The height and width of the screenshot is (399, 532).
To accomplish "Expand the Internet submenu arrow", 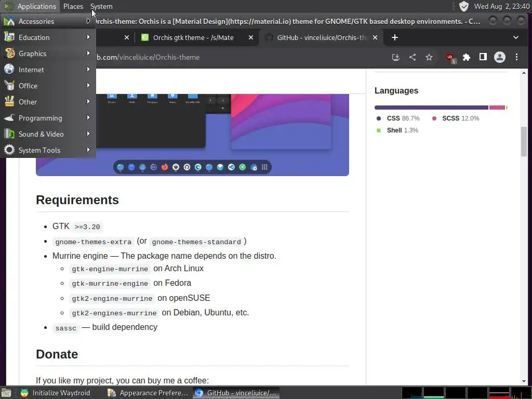I will click(x=88, y=69).
